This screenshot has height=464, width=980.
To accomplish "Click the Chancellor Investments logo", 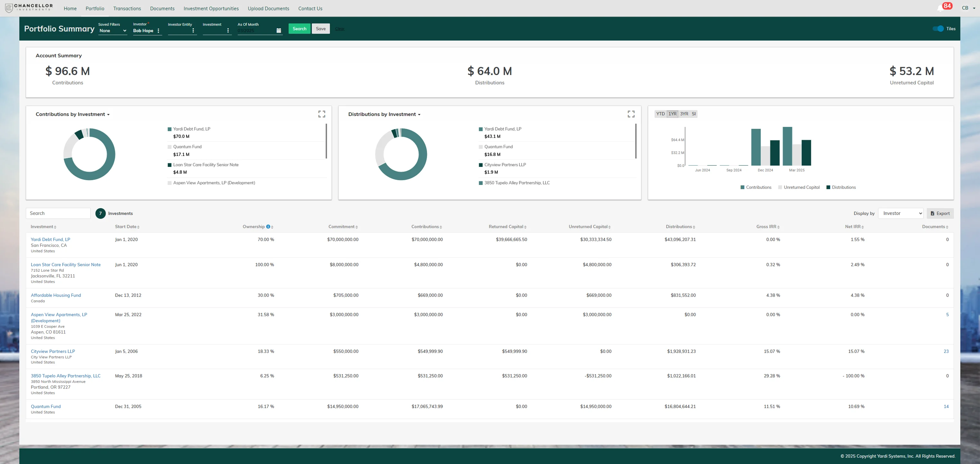I will (28, 8).
